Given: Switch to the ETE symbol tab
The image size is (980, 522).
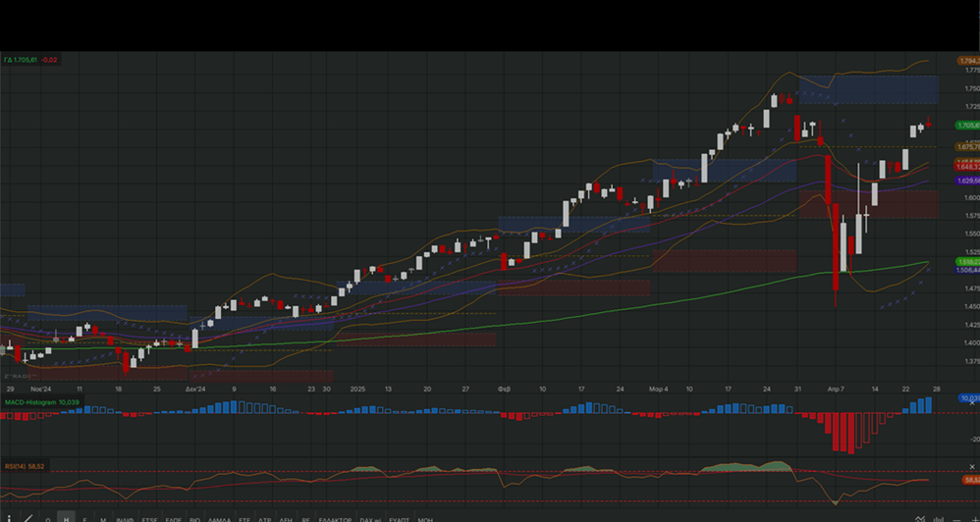Looking at the screenshot, I should point(245,519).
